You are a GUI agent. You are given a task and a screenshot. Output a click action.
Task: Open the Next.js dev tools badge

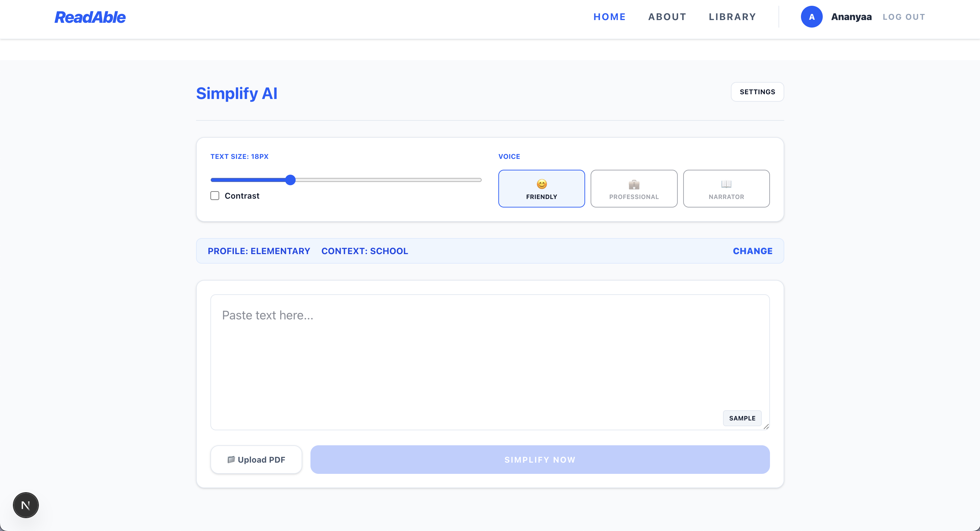click(x=26, y=505)
